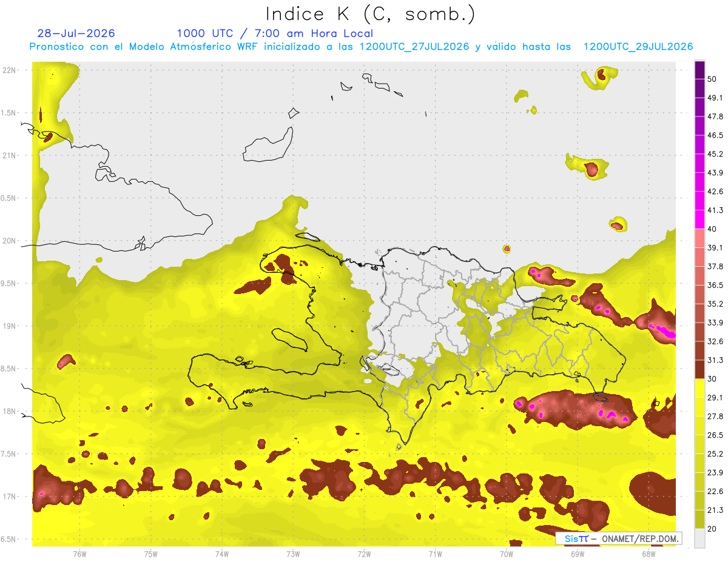Click the '17N' latitude label

click(10, 497)
